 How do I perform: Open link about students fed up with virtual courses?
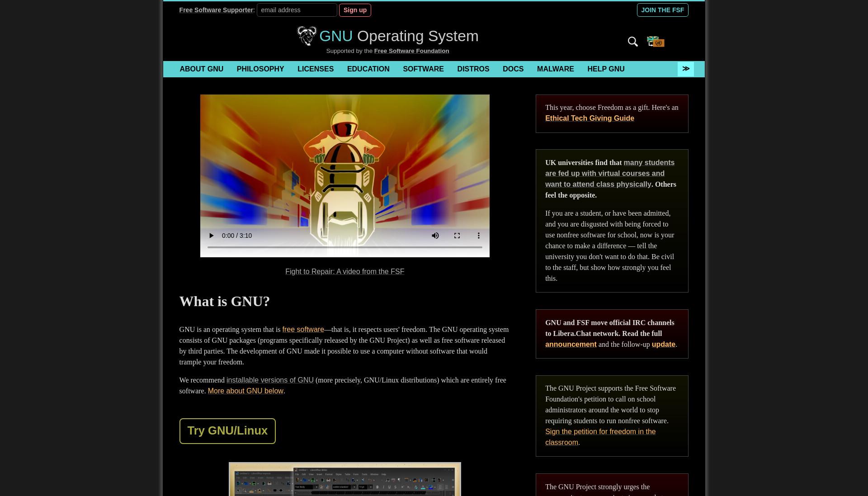point(609,174)
